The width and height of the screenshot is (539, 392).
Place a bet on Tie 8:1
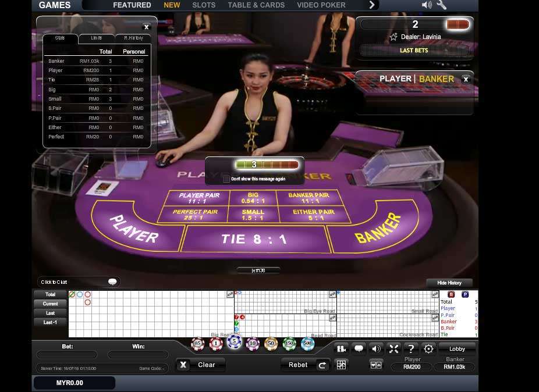[254, 239]
